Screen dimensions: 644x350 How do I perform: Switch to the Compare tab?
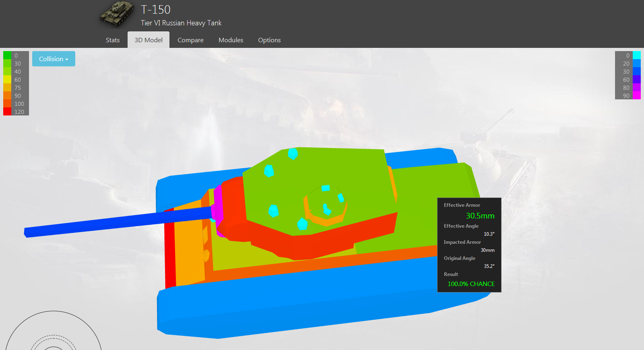[190, 40]
